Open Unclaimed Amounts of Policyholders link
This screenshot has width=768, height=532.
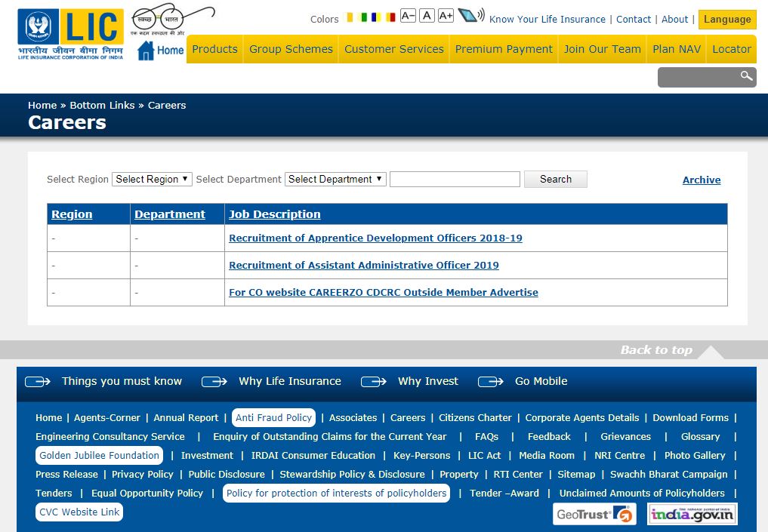(642, 493)
